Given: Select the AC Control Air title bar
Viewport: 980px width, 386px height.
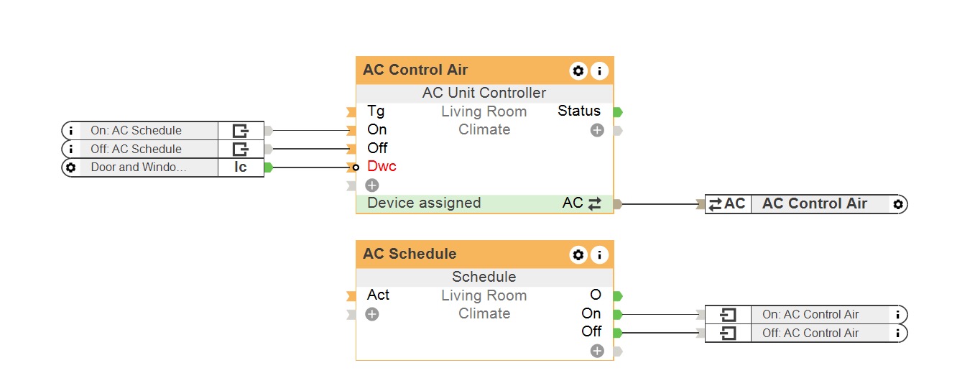Looking at the screenshot, I should pyautogui.click(x=460, y=70).
